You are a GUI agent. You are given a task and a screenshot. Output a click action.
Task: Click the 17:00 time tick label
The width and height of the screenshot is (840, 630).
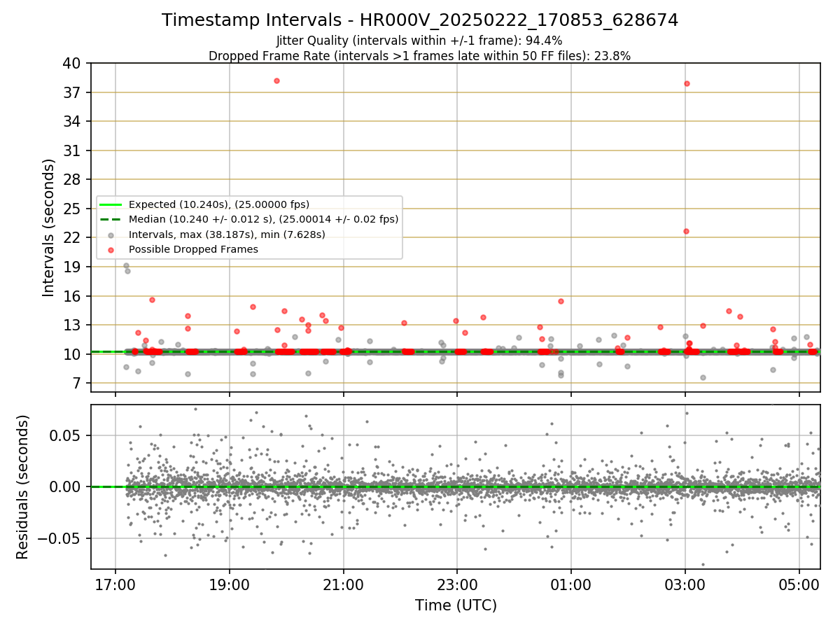click(x=115, y=584)
